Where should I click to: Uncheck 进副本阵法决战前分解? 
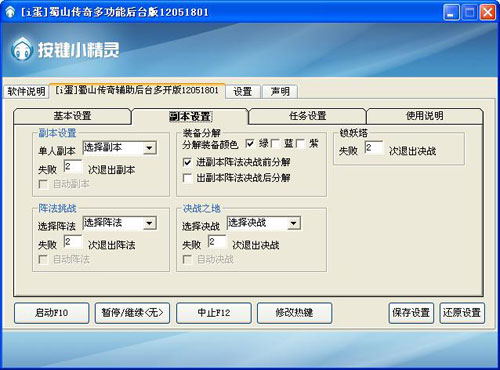187,162
